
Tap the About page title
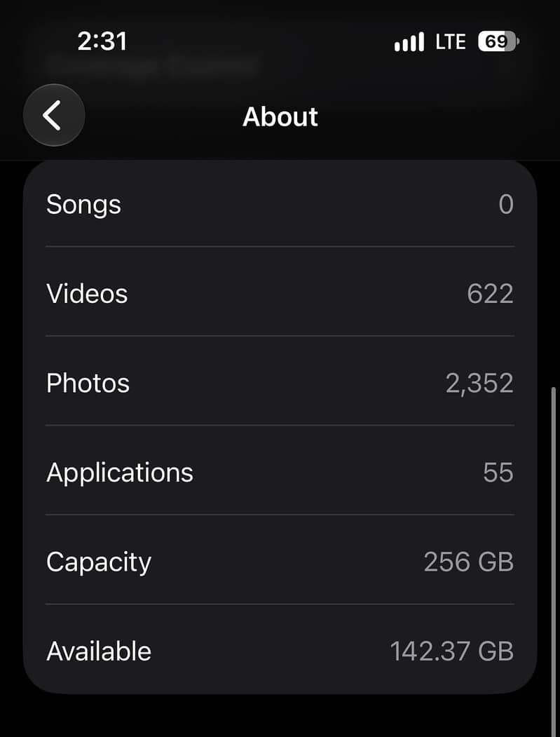[x=280, y=116]
